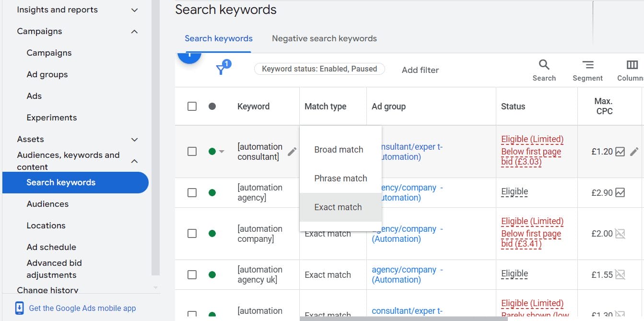The image size is (644, 321).
Task: Open status dropdown arrow for automation consultant
Action: point(222,152)
